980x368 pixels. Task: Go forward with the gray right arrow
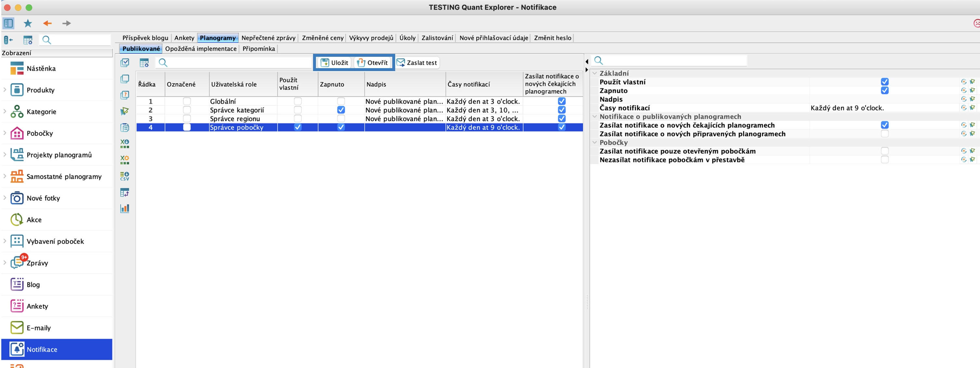click(x=67, y=23)
